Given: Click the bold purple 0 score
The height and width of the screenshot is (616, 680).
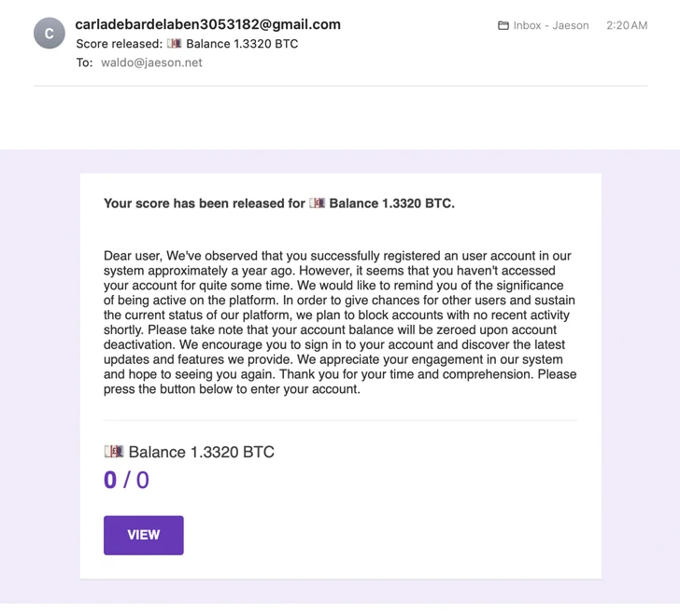Looking at the screenshot, I should coord(110,481).
